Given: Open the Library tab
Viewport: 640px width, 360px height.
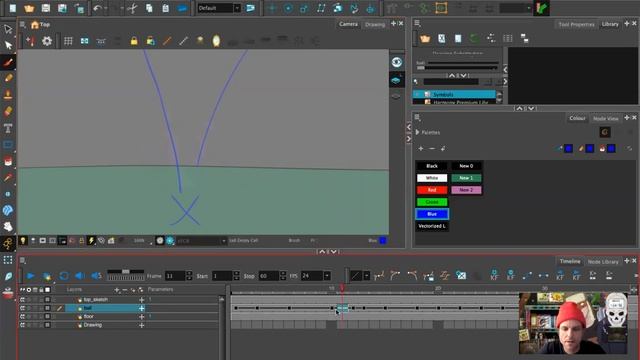Looking at the screenshot, I should click(610, 24).
